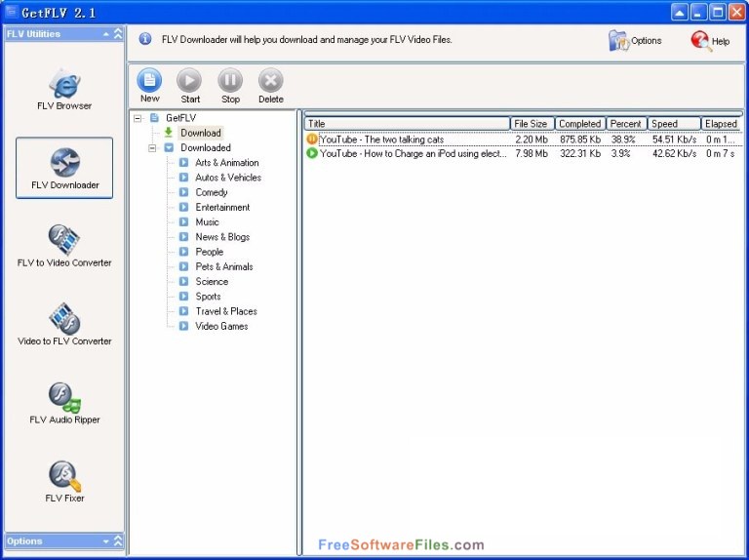749x560 pixels.
Task: Click the green downloading status icon
Action: (312, 153)
